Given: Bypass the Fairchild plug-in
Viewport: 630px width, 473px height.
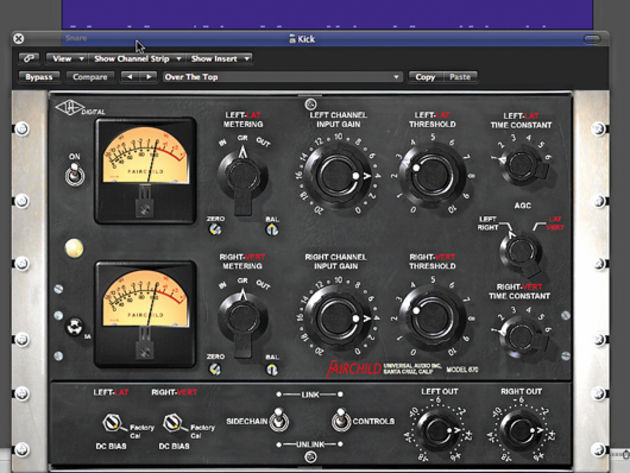Looking at the screenshot, I should point(39,77).
